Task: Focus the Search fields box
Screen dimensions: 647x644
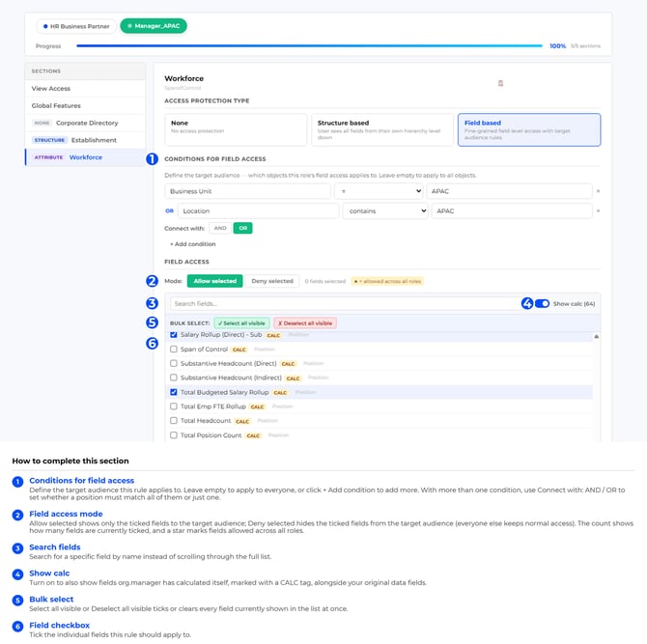Action: pos(345,303)
